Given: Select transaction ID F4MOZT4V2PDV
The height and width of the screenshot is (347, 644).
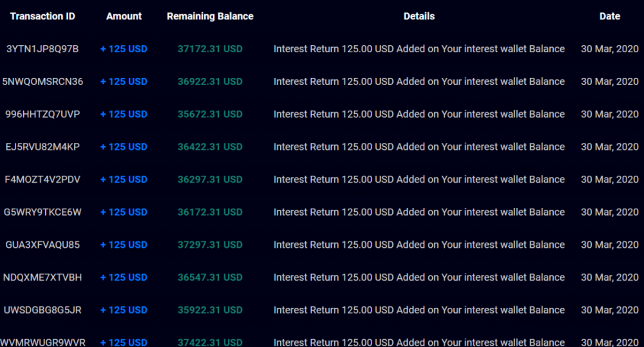Looking at the screenshot, I should tap(43, 180).
